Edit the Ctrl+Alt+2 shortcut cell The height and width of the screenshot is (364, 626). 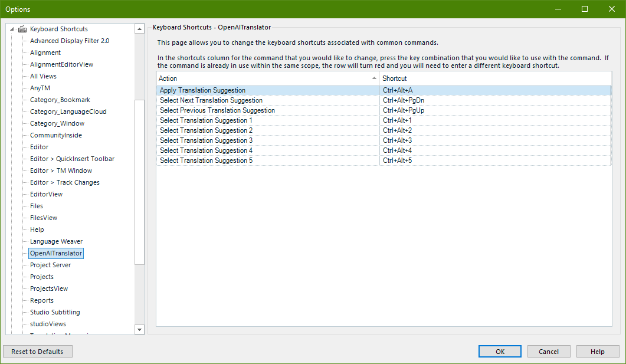tap(496, 130)
